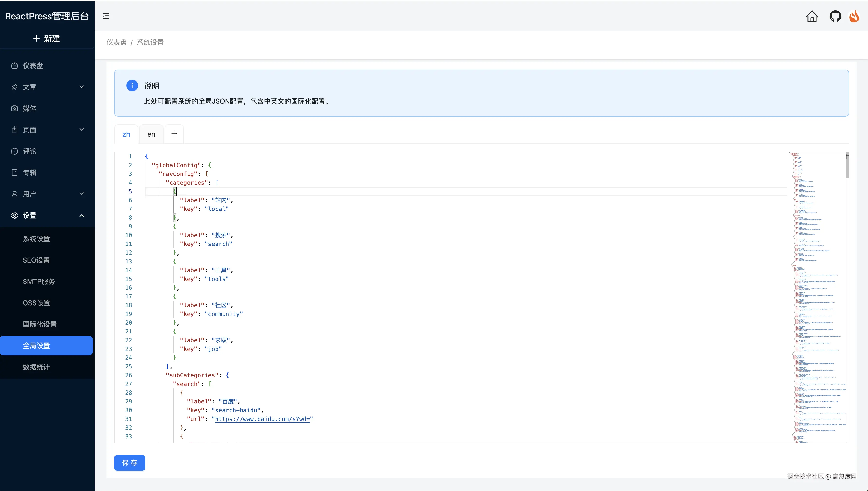Viewport: 868px width, 491px height.
Task: Click the 专辑 album book icon
Action: tap(15, 173)
